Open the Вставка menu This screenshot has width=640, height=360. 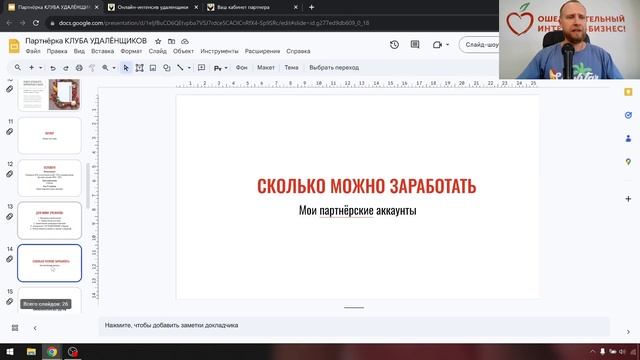(102, 51)
